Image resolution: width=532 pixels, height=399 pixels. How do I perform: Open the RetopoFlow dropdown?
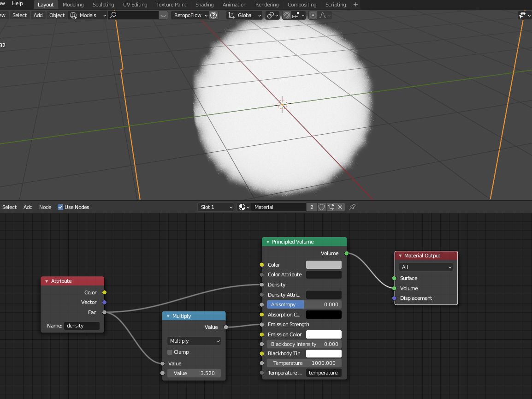[190, 15]
